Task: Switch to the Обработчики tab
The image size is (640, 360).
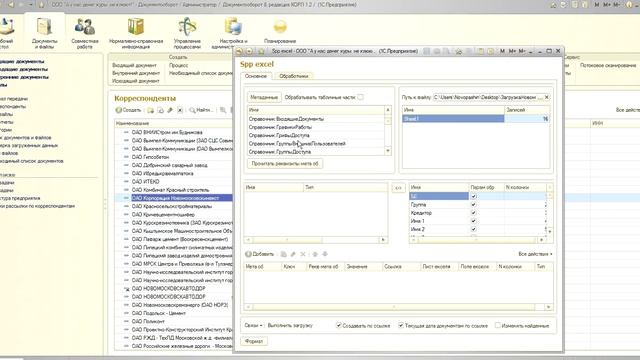Action: (294, 76)
